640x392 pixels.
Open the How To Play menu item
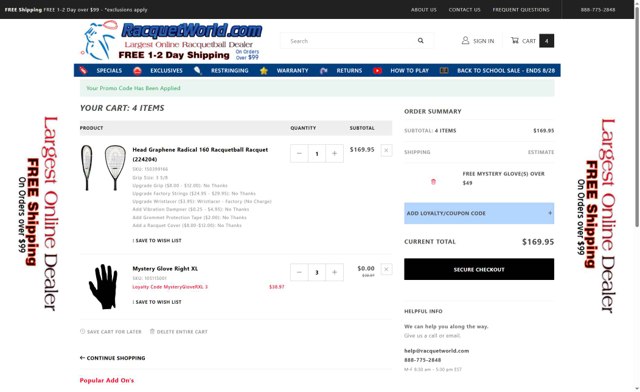coord(409,71)
